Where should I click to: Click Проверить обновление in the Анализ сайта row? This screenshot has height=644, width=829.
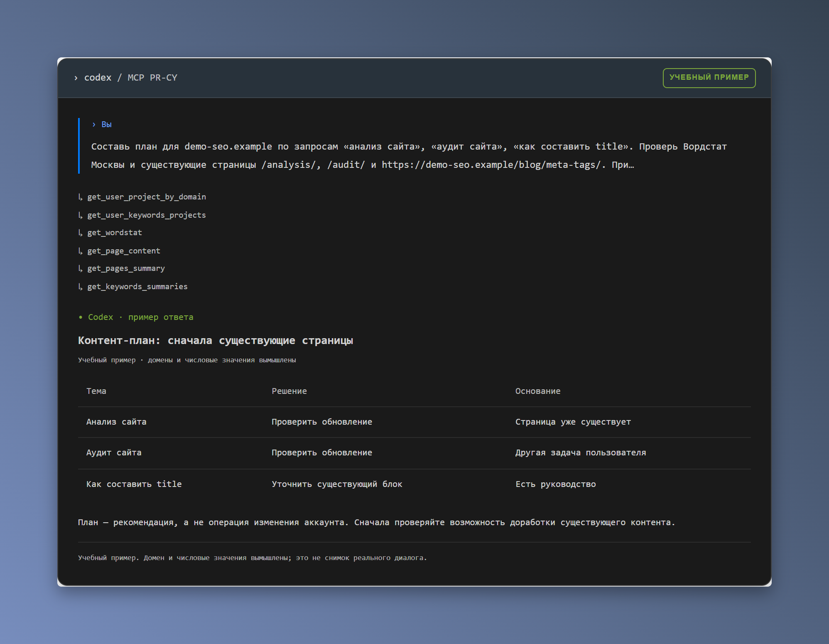click(x=322, y=422)
